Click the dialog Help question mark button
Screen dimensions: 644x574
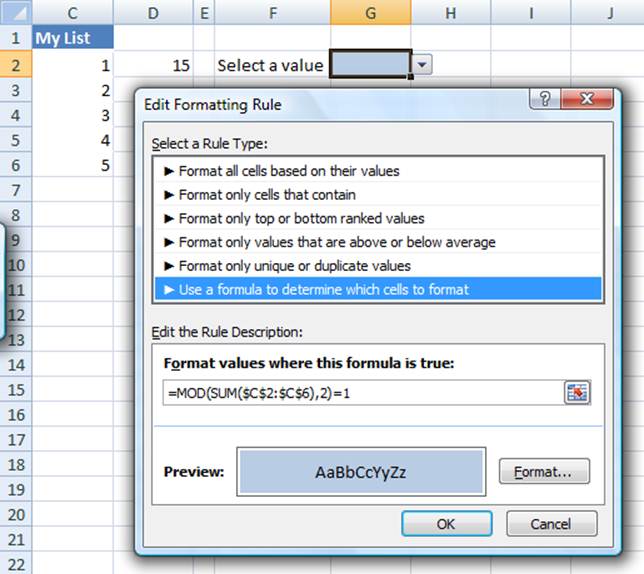coord(545,100)
